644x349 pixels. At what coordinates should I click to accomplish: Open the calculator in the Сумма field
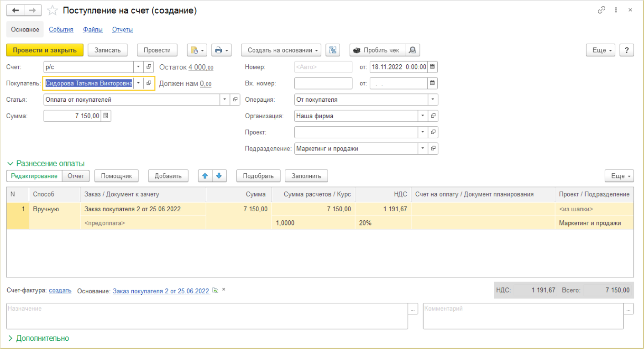pos(106,116)
